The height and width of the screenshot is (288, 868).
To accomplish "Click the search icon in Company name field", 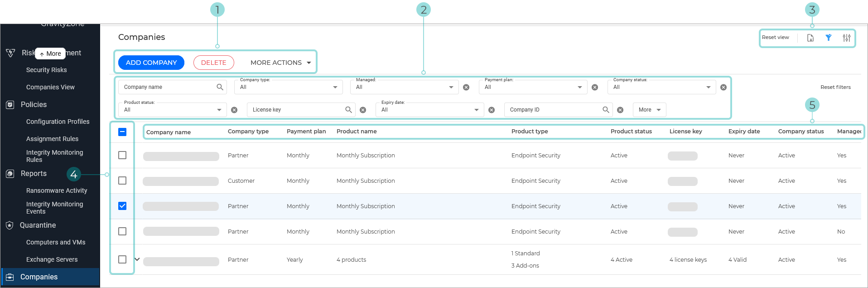I will (220, 87).
